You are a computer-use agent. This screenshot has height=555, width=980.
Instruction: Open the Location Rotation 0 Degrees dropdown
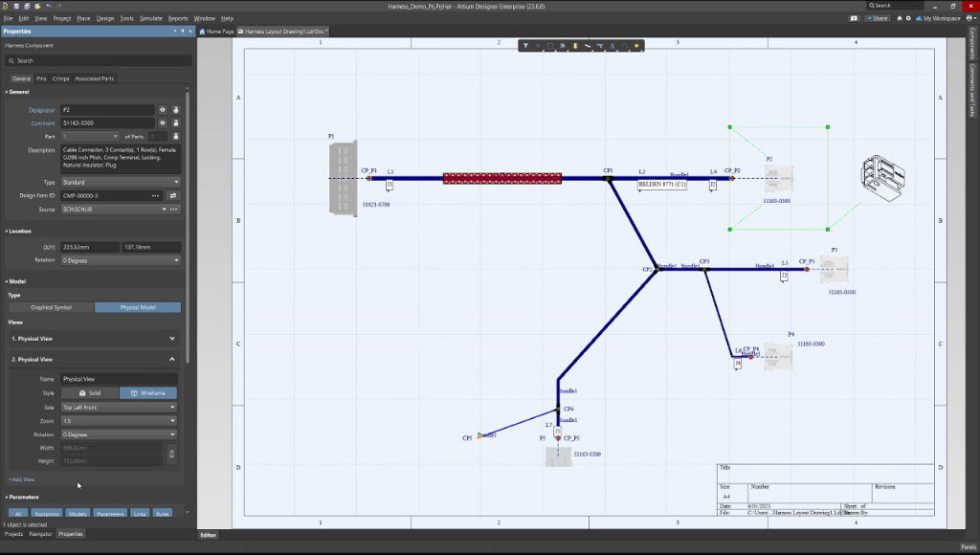click(x=121, y=260)
